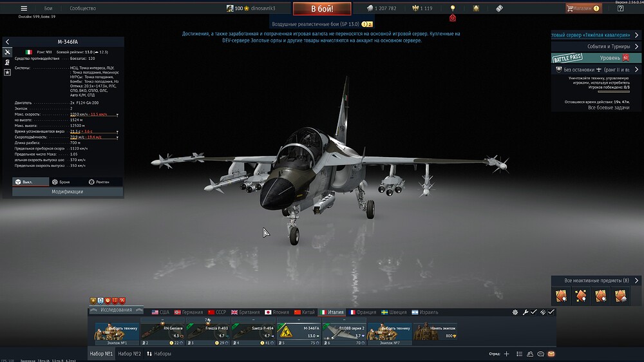Select the second inactive item with sparkles
The width and height of the screenshot is (644, 362).
coord(581,296)
